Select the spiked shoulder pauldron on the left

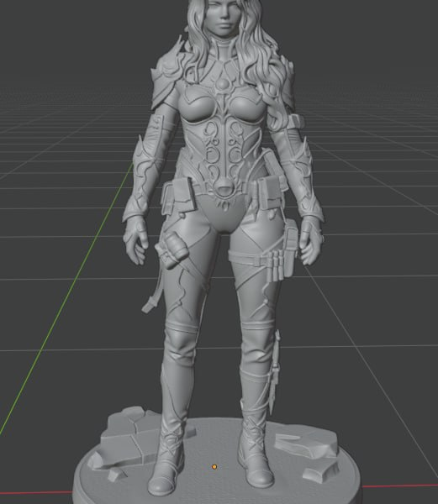(x=166, y=77)
